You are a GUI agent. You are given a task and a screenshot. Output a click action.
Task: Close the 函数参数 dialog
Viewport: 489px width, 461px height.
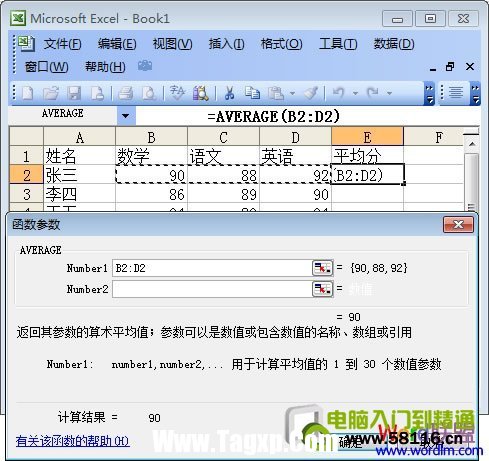pos(458,224)
